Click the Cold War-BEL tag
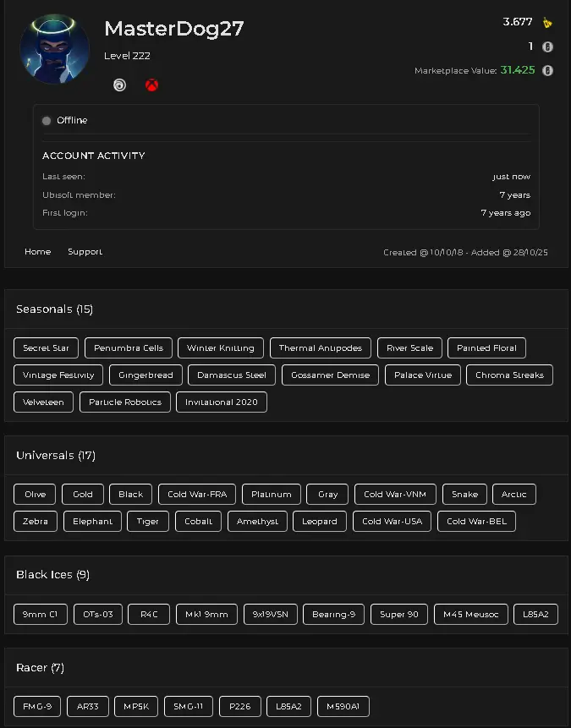This screenshot has height=728, width=571. pos(477,521)
